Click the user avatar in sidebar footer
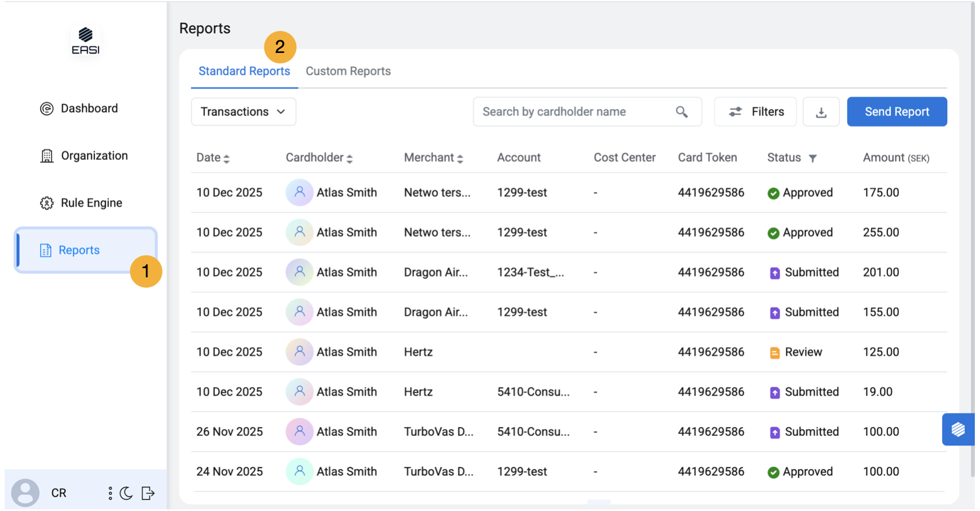 [x=25, y=493]
